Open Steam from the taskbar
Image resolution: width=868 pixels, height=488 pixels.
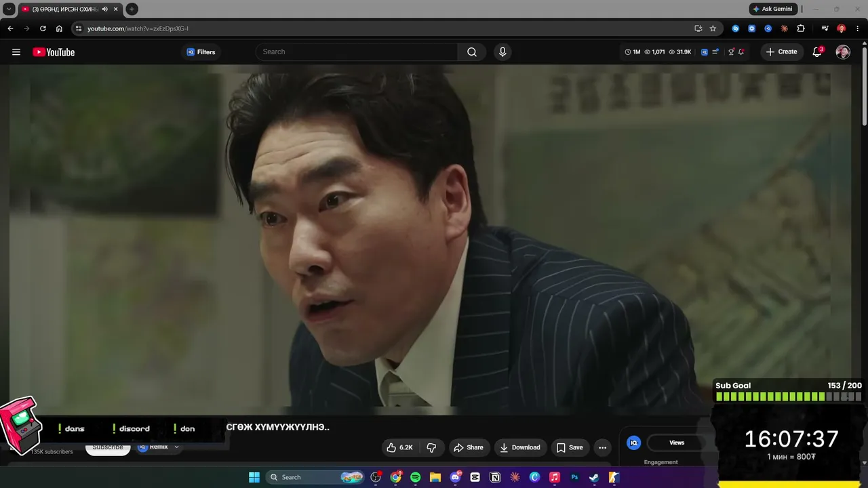tap(594, 477)
